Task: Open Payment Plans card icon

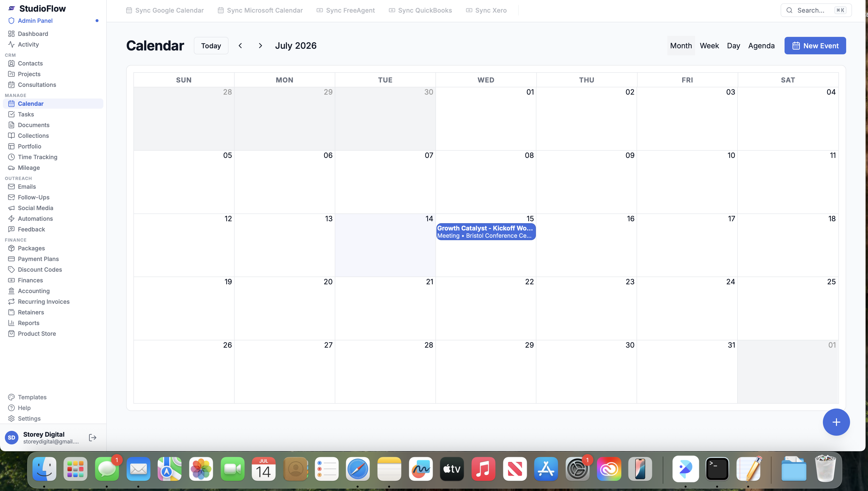Action: 11,259
